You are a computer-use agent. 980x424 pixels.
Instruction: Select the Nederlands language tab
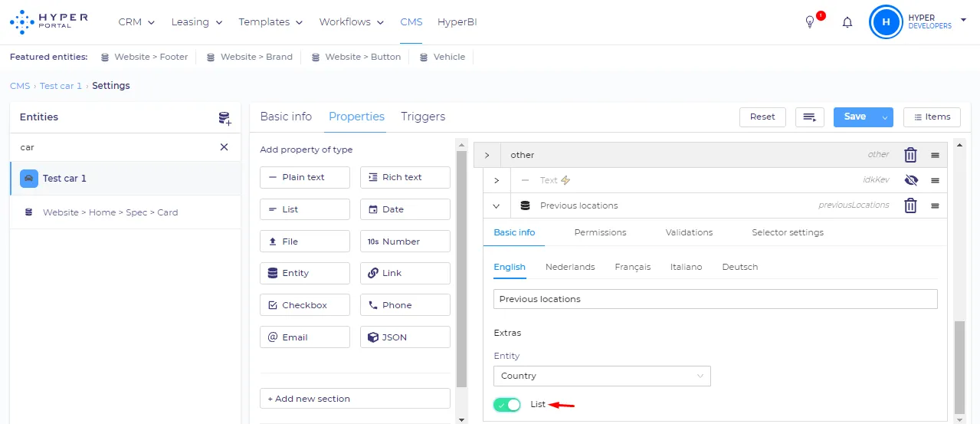pyautogui.click(x=570, y=267)
